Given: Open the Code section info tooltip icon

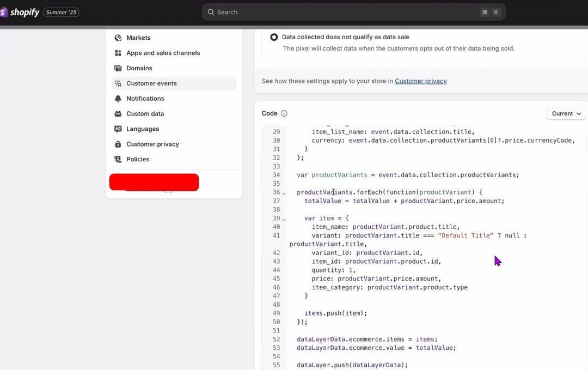Looking at the screenshot, I should (284, 113).
